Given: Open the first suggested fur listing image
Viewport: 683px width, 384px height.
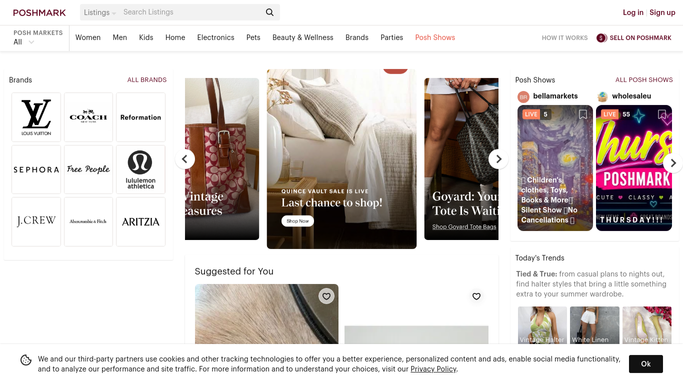Looking at the screenshot, I should (x=267, y=314).
